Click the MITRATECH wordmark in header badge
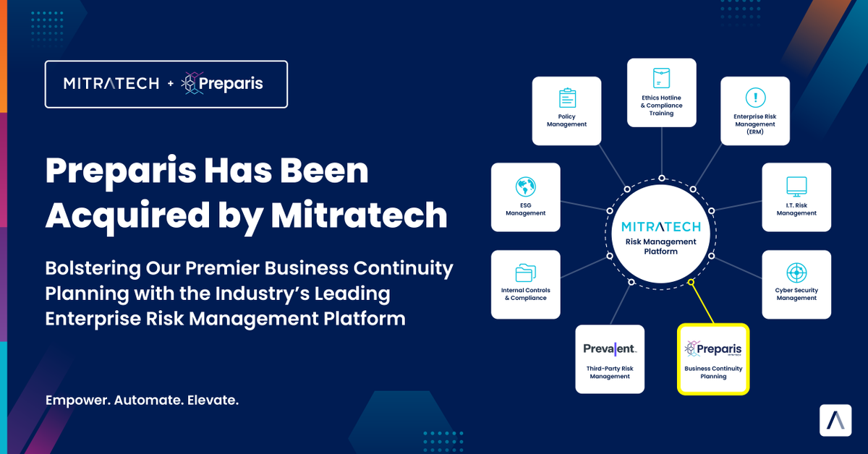Viewport: 868px width, 454px height. (x=111, y=84)
